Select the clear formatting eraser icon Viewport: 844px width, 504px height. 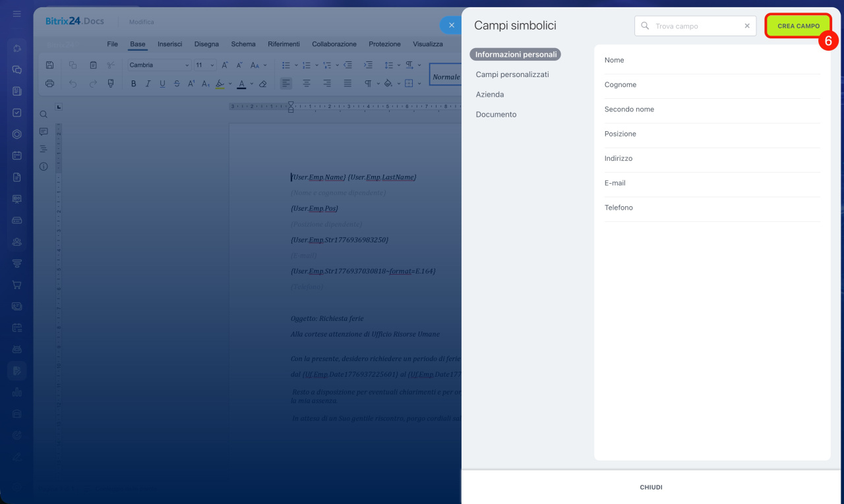(263, 84)
